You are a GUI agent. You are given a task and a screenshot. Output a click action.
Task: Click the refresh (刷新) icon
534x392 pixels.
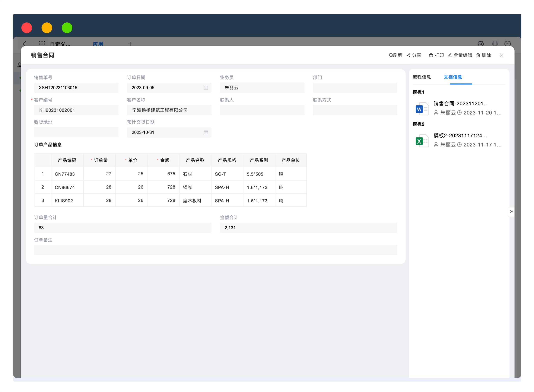390,55
